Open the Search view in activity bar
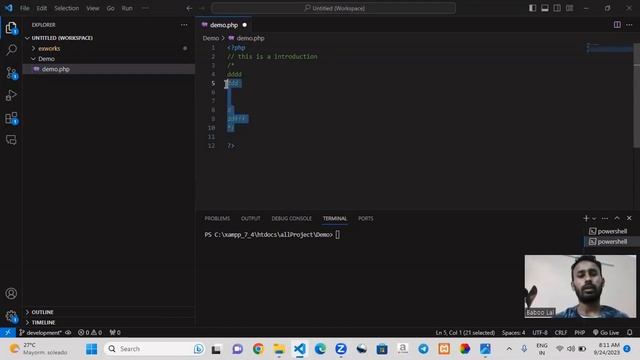Screen dimensions: 640x360 click(x=11, y=50)
